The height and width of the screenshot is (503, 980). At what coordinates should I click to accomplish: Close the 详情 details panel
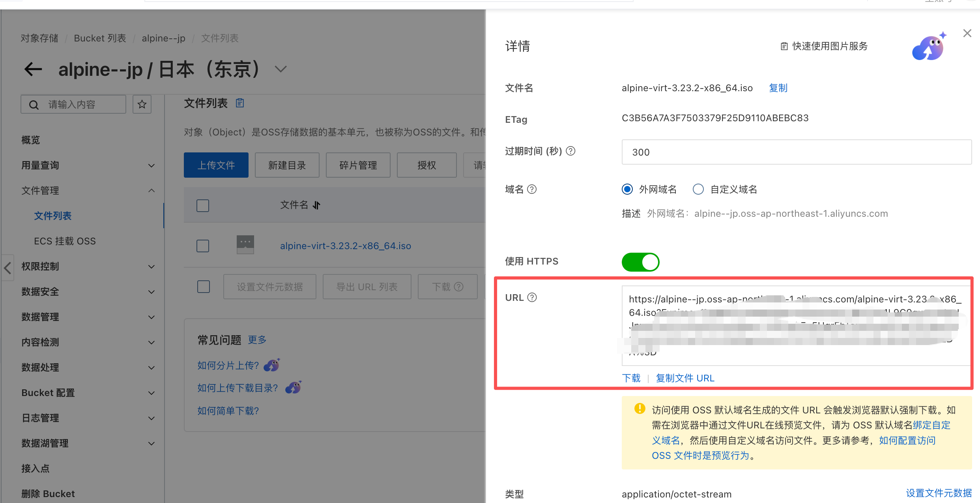[967, 33]
